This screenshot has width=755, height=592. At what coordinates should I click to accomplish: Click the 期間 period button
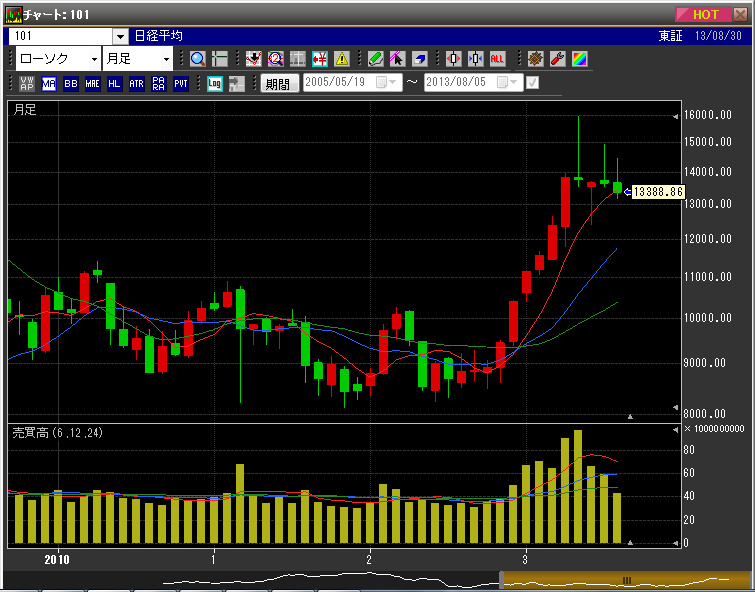pyautogui.click(x=277, y=84)
